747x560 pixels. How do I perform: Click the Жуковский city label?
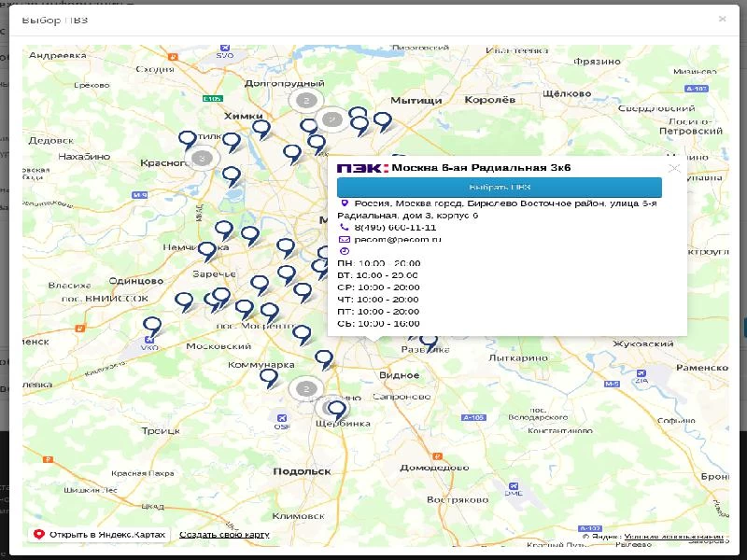[x=643, y=343]
